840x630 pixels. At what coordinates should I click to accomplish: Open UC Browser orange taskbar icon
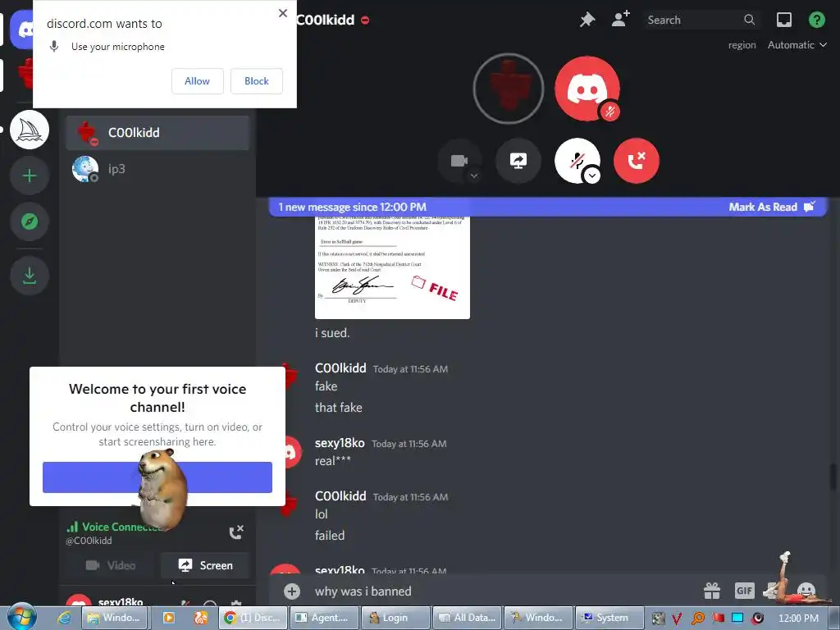201,619
